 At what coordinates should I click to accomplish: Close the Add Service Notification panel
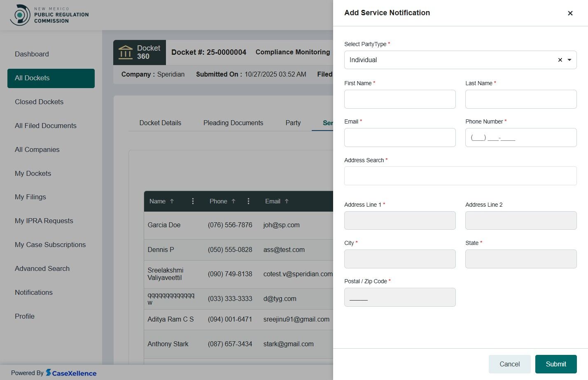pos(570,13)
